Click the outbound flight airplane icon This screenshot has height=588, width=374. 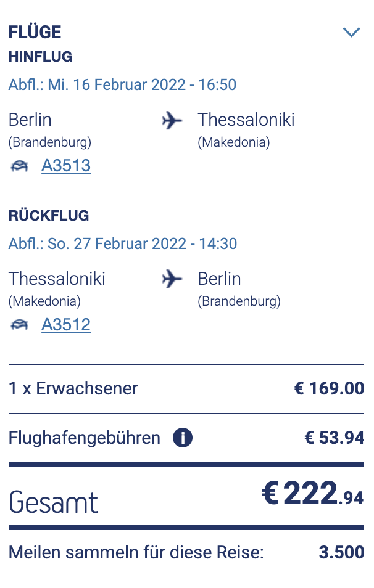[172, 120]
